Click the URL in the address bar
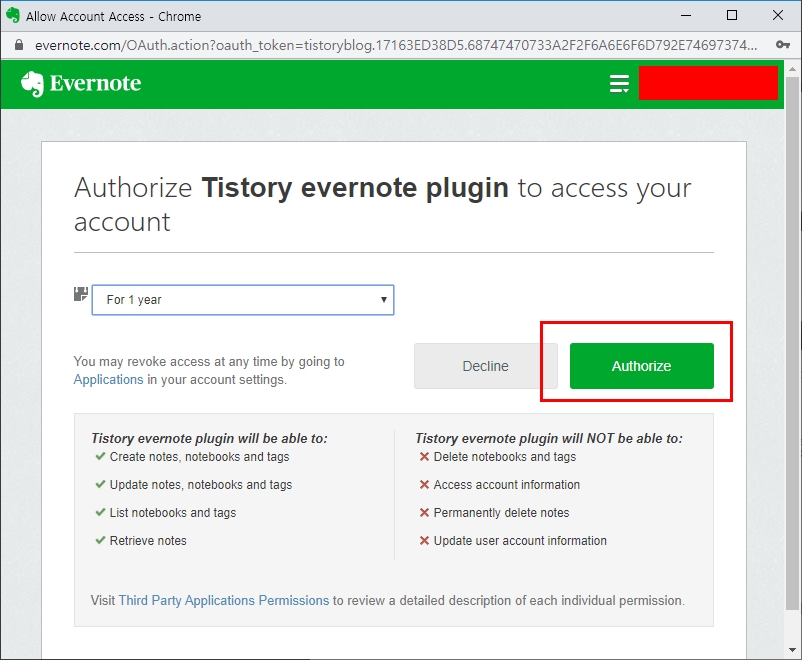This screenshot has height=660, width=802. click(396, 45)
